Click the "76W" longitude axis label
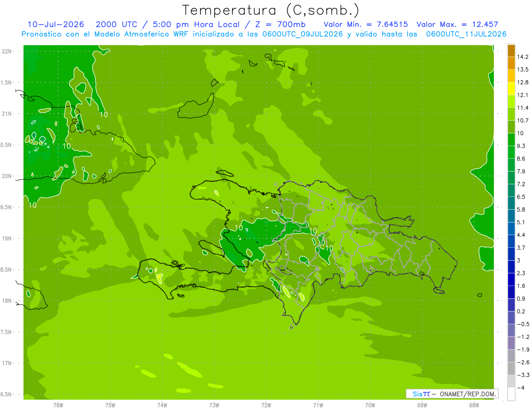 [x=58, y=405]
